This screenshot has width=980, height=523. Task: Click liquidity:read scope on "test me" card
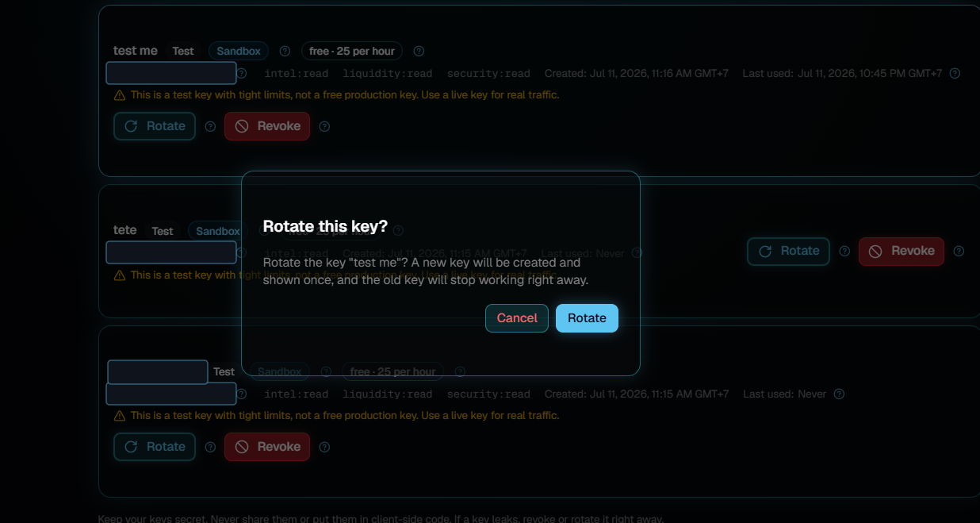coord(388,73)
